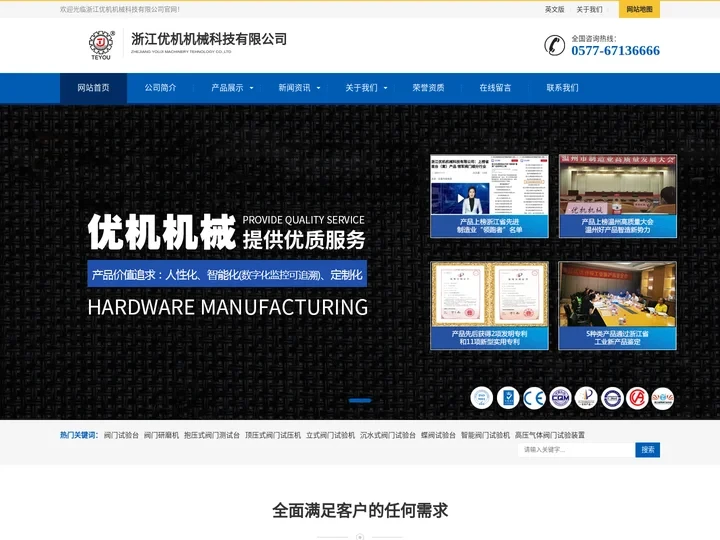720x540 pixels.
Task: Click the TEYOU gear company logo
Action: tap(101, 45)
